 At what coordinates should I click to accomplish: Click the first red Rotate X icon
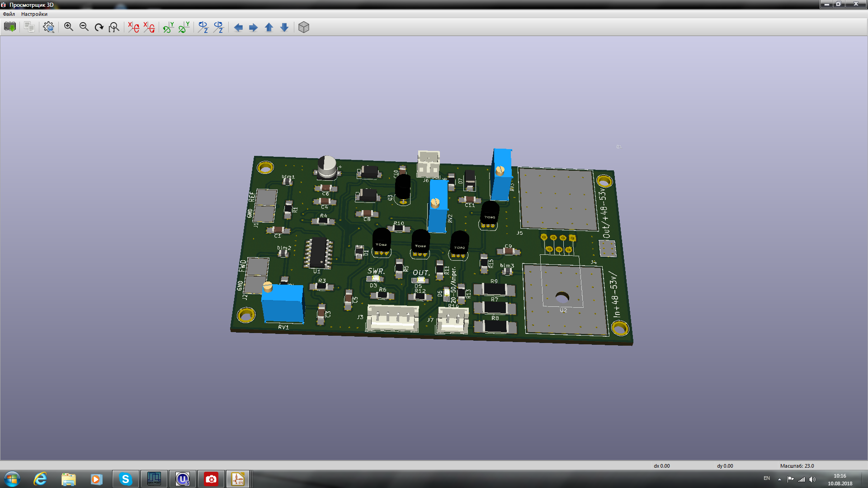133,27
